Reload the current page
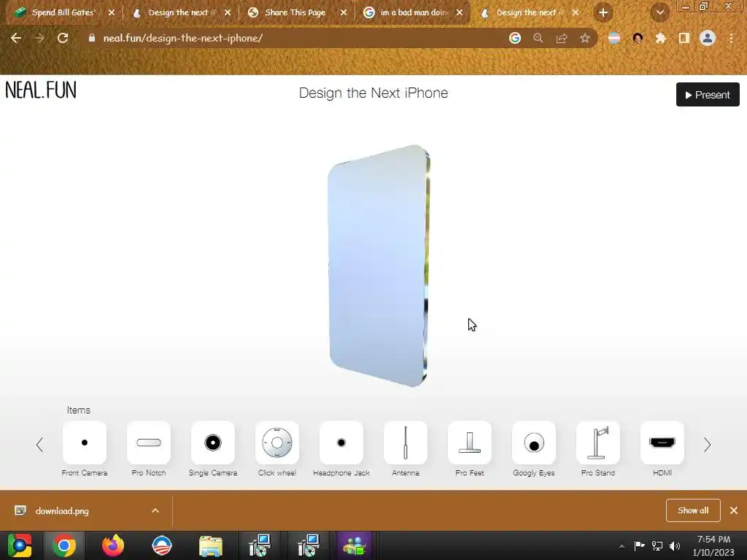Screen dimensions: 747x560 pyautogui.click(x=63, y=38)
